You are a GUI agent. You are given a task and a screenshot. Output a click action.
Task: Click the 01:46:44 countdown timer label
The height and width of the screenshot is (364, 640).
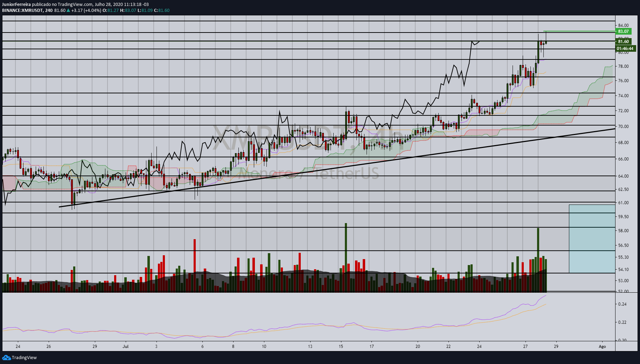click(x=625, y=49)
